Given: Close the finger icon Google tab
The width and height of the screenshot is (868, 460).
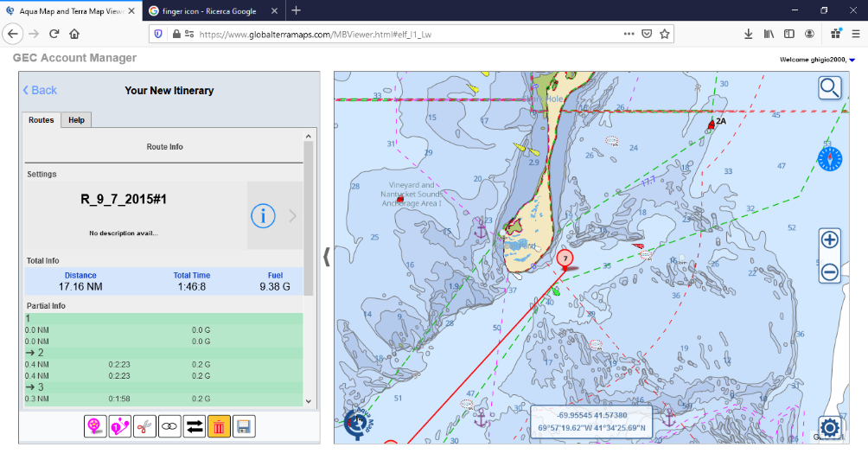Looking at the screenshot, I should point(275,10).
